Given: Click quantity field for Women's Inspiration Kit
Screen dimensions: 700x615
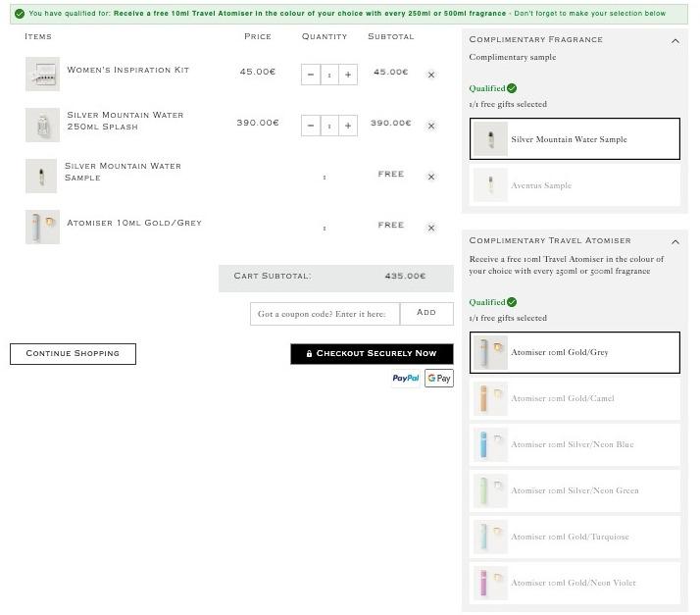Looking at the screenshot, I should click(x=329, y=75).
